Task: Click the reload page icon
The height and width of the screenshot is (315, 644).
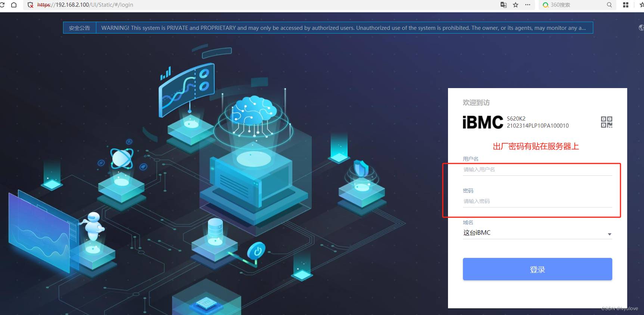Action: [2, 5]
